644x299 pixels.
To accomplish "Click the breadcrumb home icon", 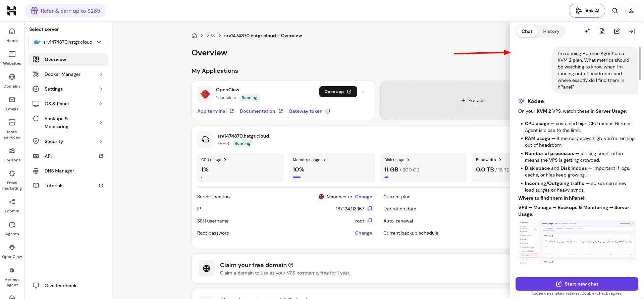I will tap(194, 36).
